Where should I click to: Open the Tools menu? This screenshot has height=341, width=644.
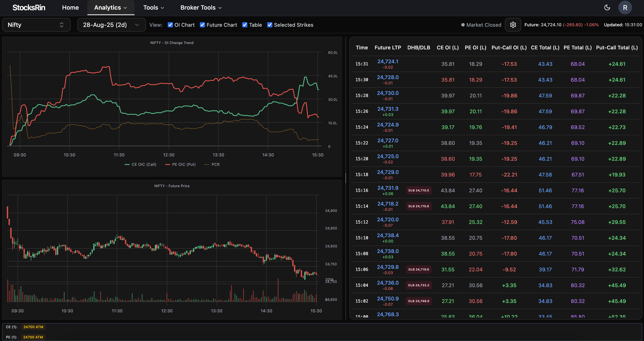pos(153,7)
